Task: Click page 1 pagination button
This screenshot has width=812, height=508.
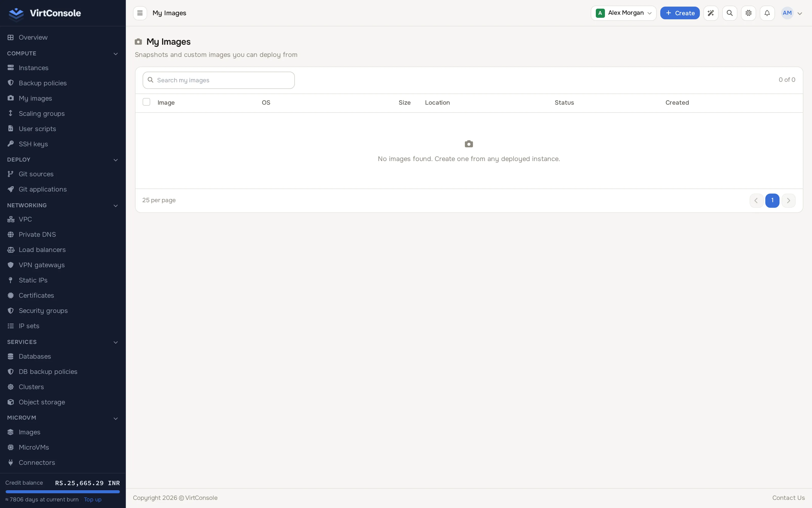Action: tap(772, 201)
